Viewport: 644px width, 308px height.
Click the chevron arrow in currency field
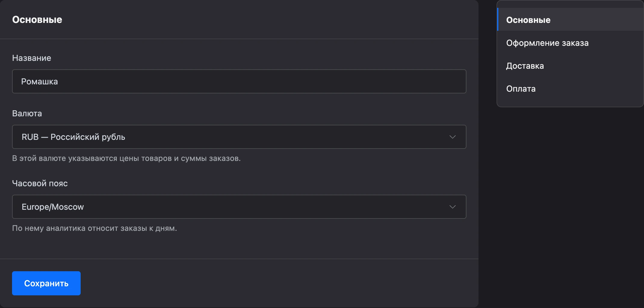click(x=452, y=137)
